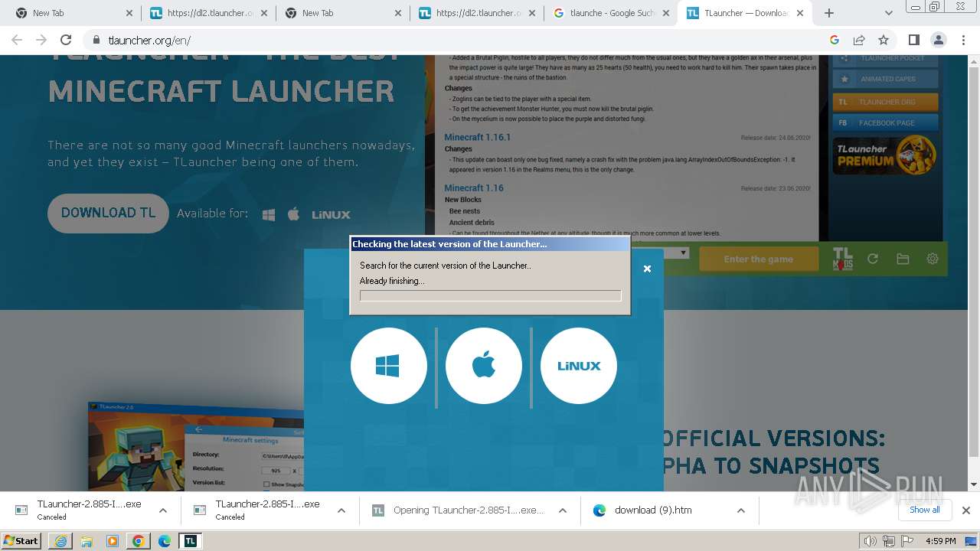The image size is (980, 551).
Task: Close the downloads bar
Action: click(x=966, y=510)
